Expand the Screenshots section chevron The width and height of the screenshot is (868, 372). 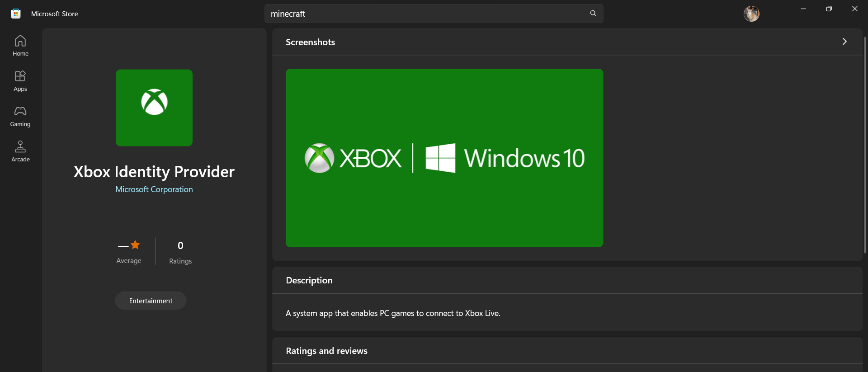tap(844, 42)
